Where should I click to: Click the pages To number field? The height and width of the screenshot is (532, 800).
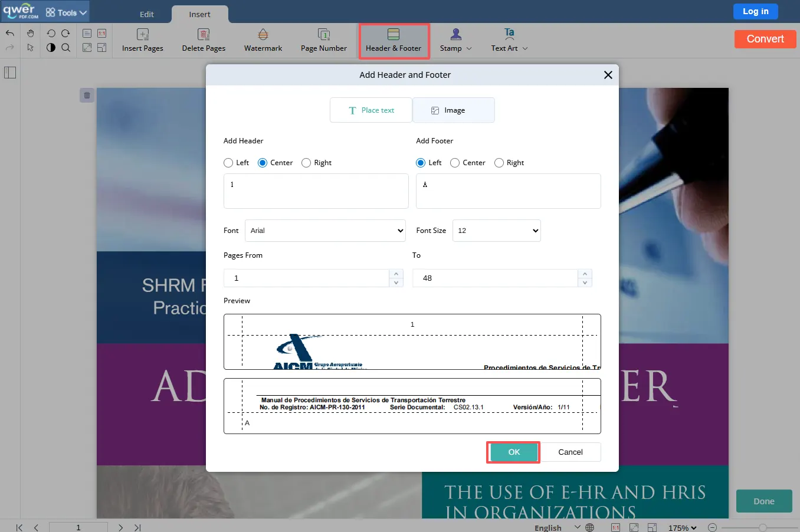click(496, 278)
